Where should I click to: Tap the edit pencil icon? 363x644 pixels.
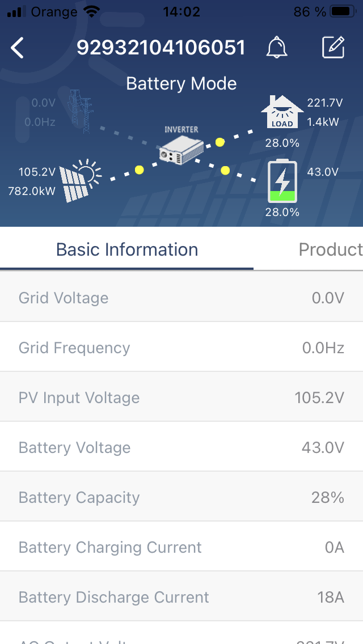coord(333,48)
